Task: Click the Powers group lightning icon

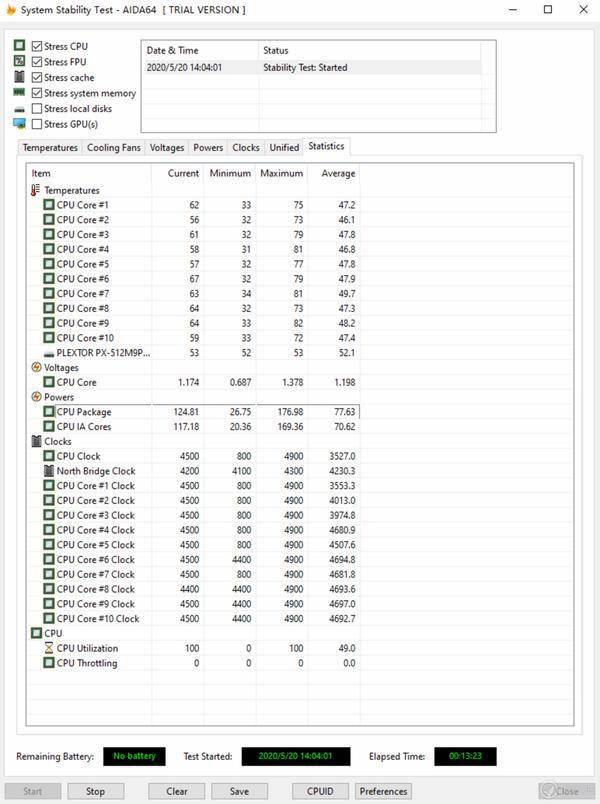Action: tap(36, 397)
